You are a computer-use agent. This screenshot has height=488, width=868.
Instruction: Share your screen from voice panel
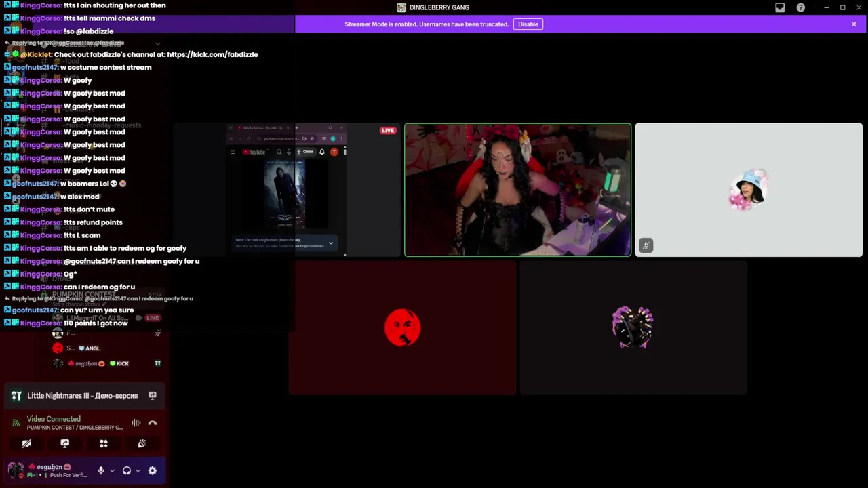click(65, 443)
